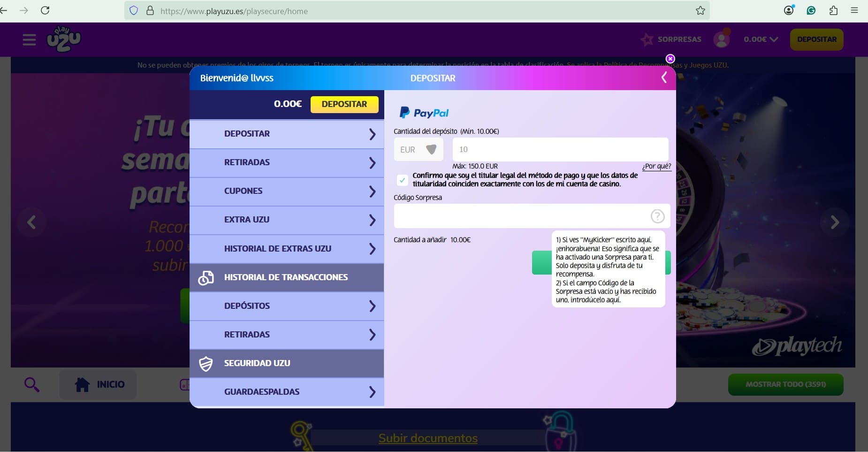Open the user profile avatar

(722, 39)
